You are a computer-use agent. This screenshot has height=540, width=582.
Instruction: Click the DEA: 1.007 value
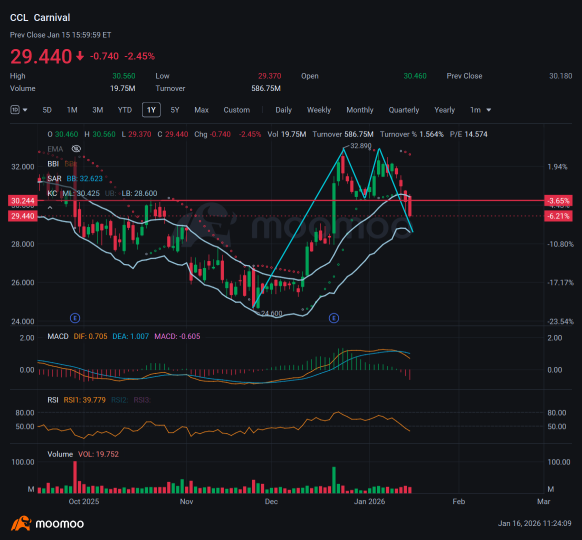click(131, 336)
